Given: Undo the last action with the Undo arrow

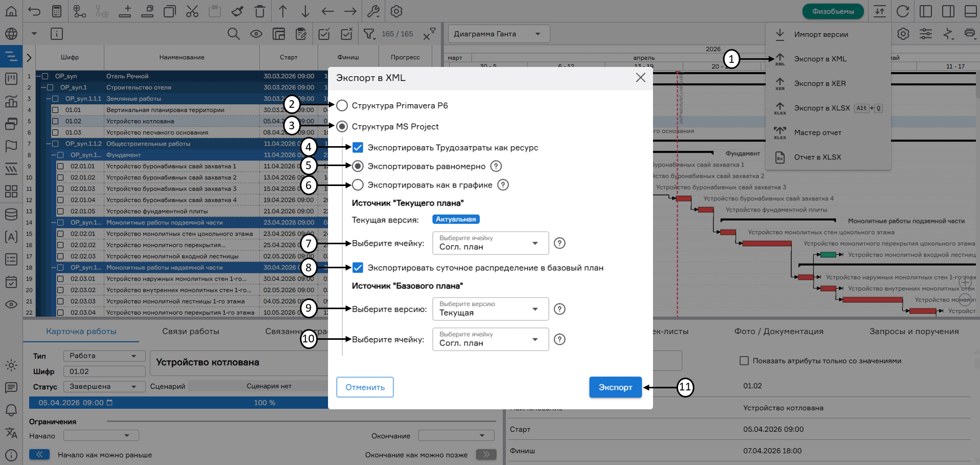Looking at the screenshot, I should point(34,11).
